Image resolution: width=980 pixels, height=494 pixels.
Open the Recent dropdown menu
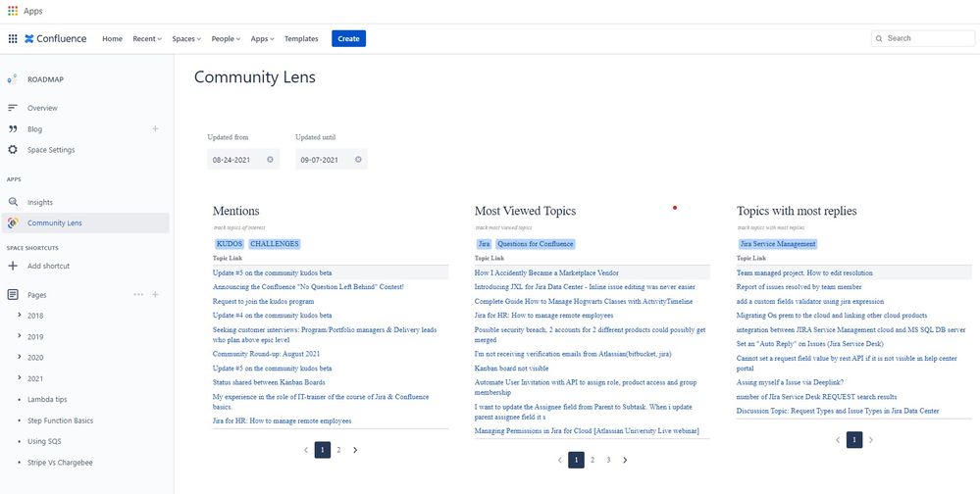[147, 39]
